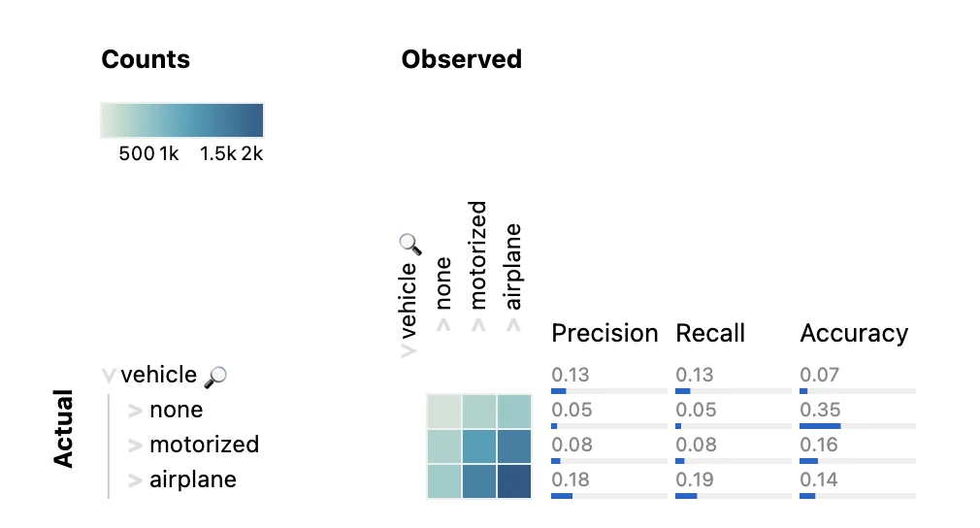Screen dimensions: 980x528
Task: Select the 'motorized' row label
Action: pyautogui.click(x=204, y=445)
